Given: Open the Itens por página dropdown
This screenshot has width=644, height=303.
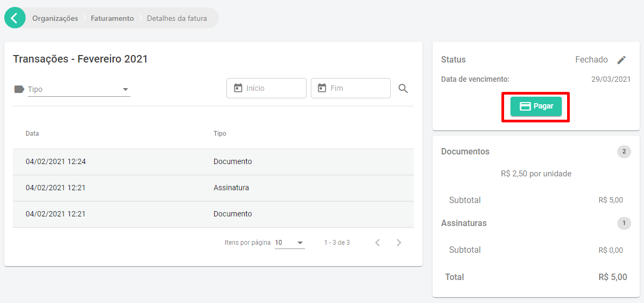Looking at the screenshot, I should click(x=289, y=243).
